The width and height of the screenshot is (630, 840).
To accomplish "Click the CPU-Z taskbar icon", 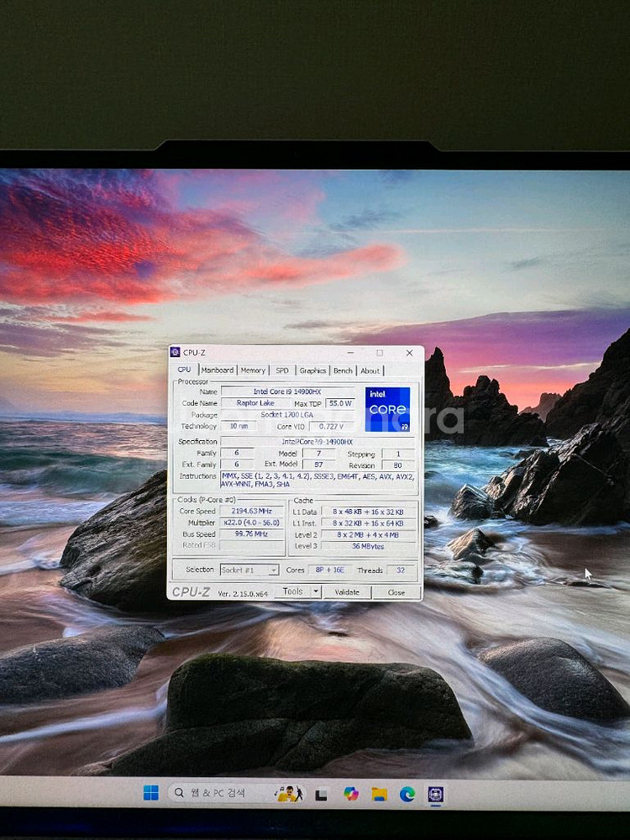I will click(435, 794).
